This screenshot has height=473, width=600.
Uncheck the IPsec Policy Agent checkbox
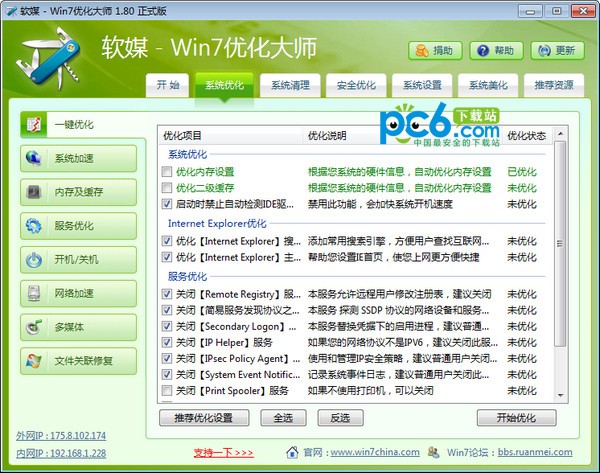(166, 358)
